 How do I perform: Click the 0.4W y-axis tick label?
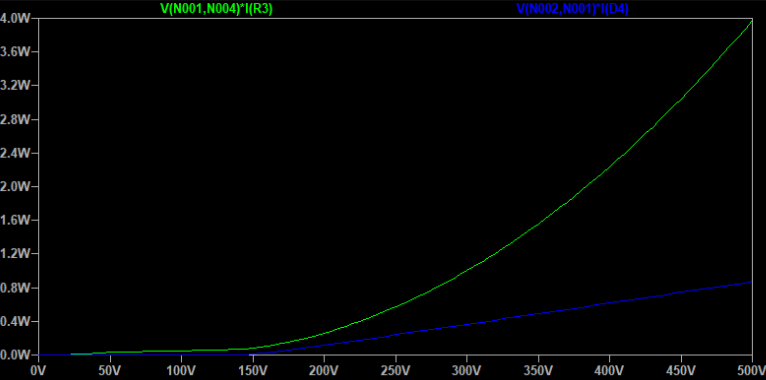[16, 321]
